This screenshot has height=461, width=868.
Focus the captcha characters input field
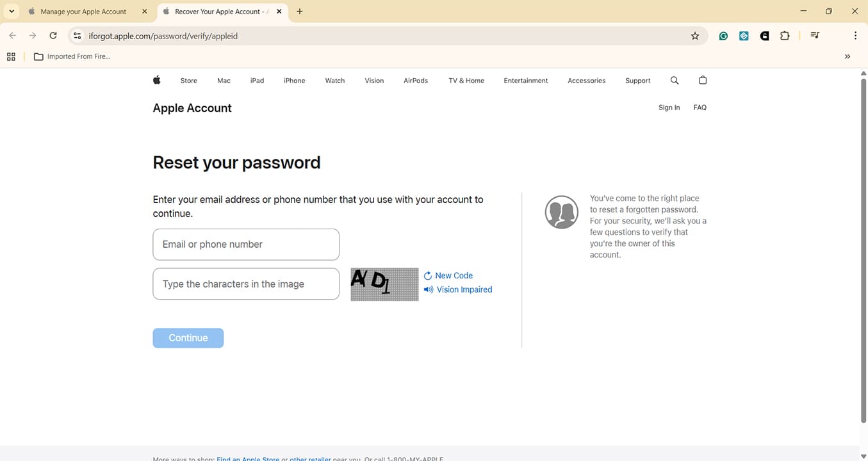[246, 284]
